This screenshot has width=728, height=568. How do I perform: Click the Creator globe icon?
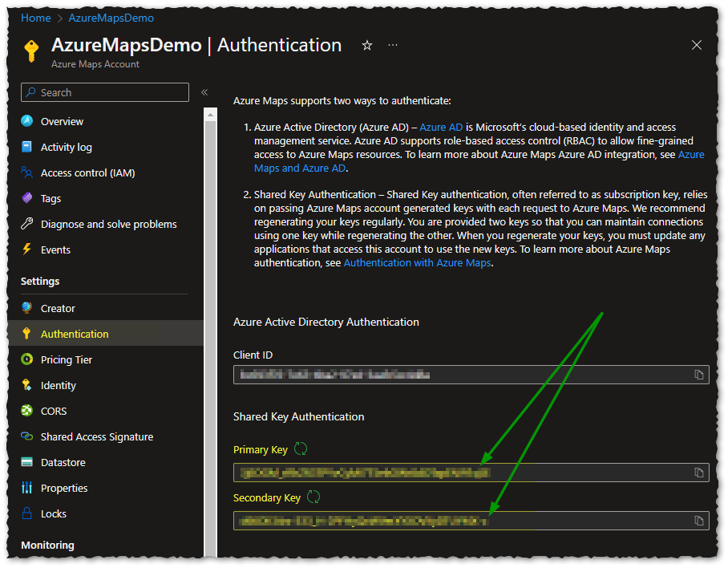[x=27, y=308]
